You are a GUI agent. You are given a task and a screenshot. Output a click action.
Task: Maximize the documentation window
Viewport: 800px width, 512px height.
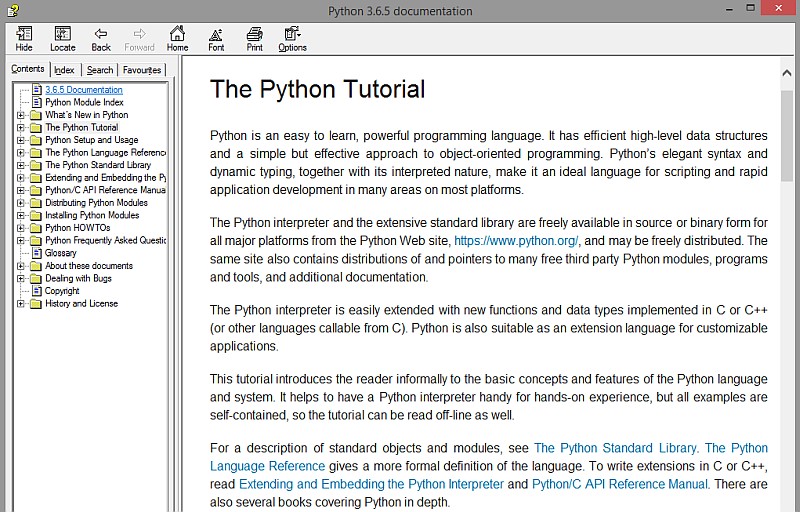pos(750,8)
